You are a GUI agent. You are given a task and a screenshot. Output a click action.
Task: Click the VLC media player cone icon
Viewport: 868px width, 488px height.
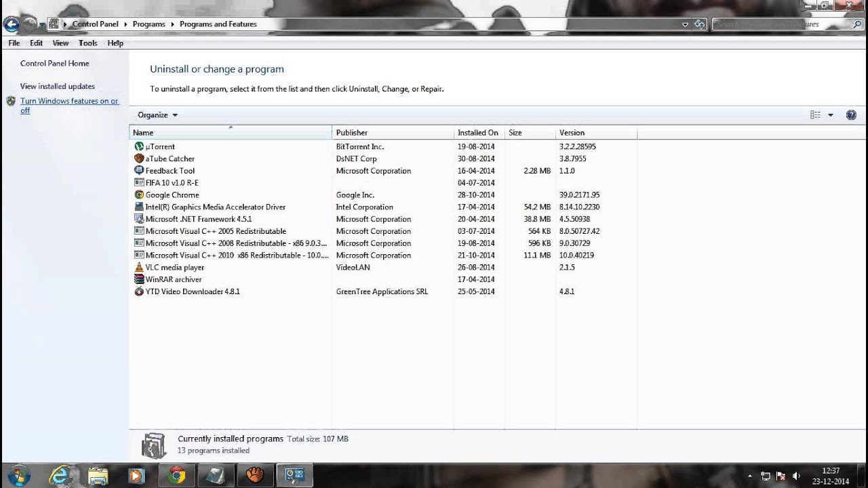click(x=139, y=268)
